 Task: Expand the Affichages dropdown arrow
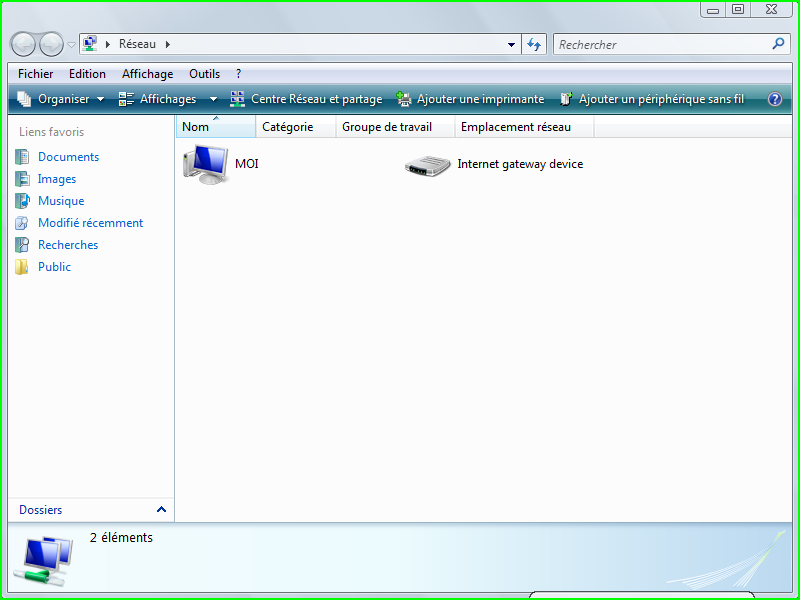213,99
